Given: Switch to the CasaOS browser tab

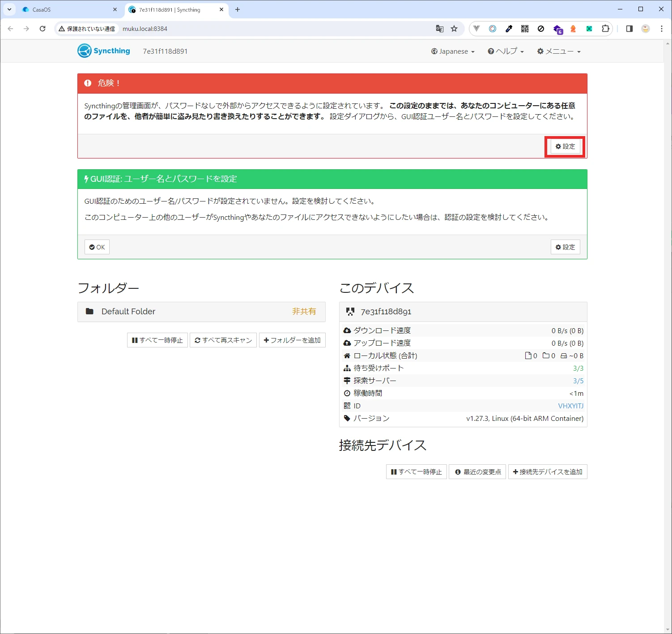Looking at the screenshot, I should 69,9.
